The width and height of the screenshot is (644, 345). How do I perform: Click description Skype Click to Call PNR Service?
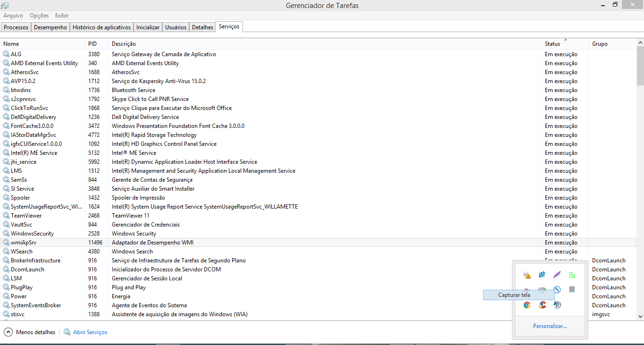150,99
